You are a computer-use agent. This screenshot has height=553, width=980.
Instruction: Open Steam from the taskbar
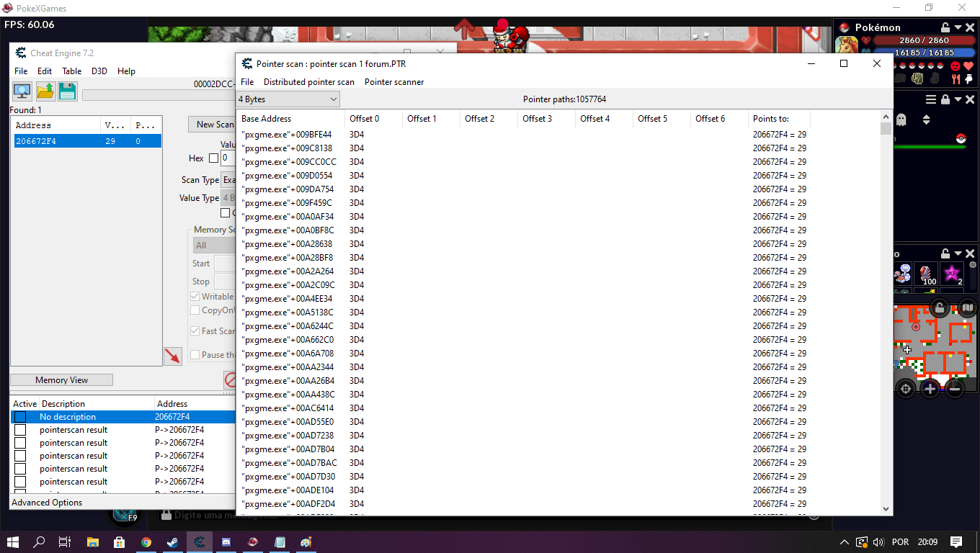click(x=173, y=542)
